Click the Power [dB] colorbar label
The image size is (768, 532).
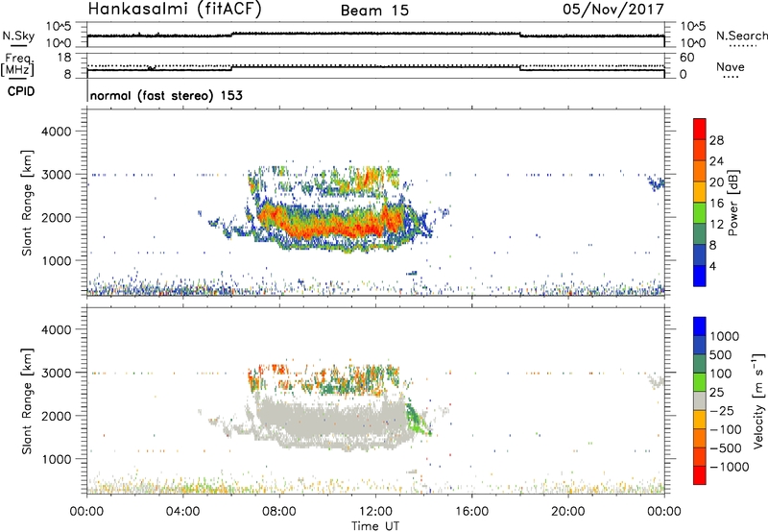click(x=732, y=203)
